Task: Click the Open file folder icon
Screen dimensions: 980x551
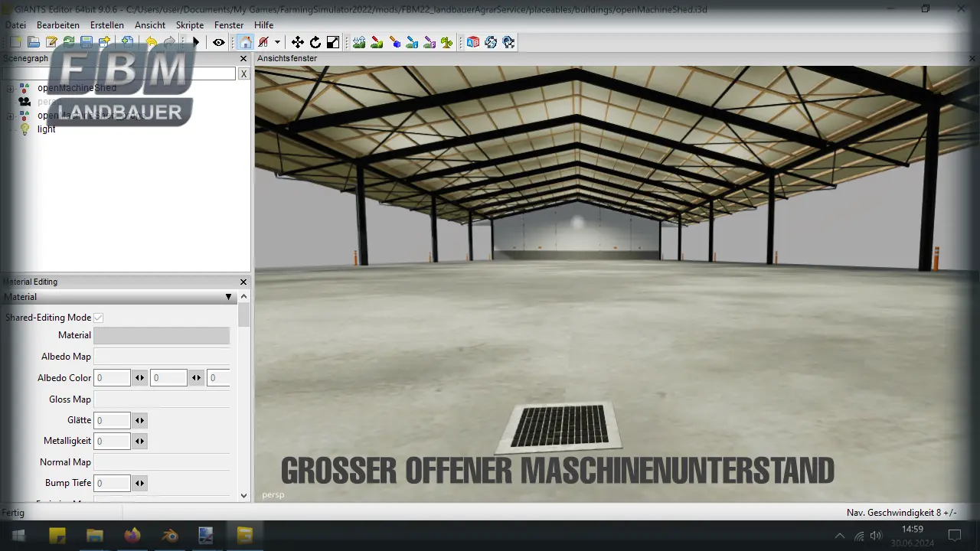Action: pyautogui.click(x=34, y=42)
